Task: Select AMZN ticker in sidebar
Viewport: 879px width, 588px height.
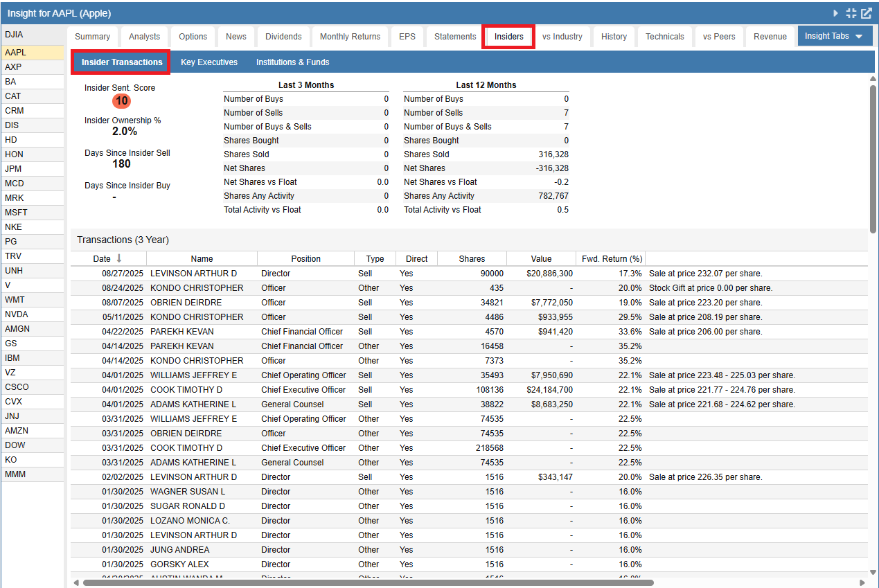Action: 33,431
